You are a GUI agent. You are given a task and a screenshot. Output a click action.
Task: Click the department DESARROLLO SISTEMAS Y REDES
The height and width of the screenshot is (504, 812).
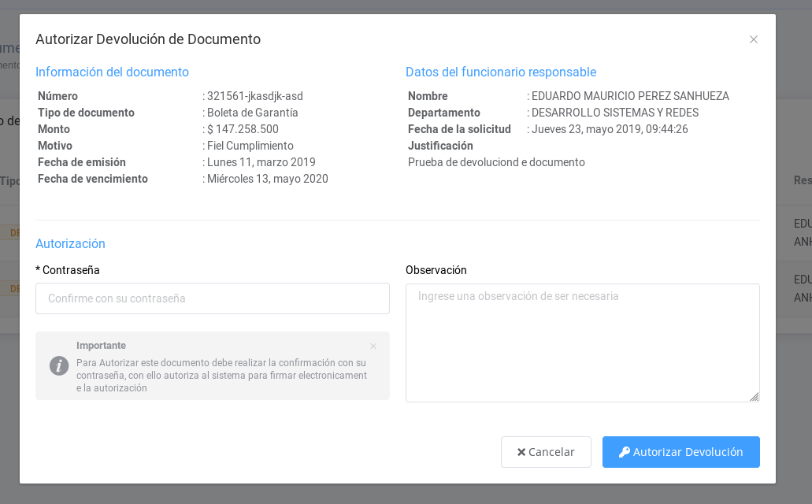point(614,113)
